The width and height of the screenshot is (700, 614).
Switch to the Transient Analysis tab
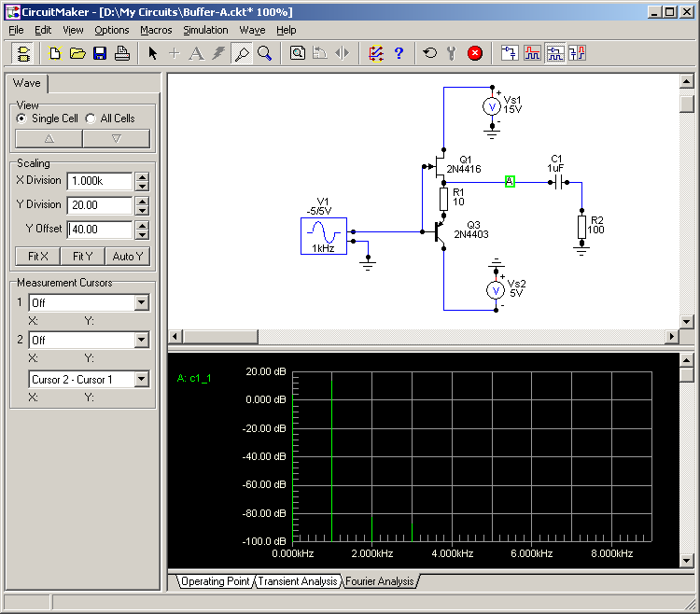pos(298,581)
